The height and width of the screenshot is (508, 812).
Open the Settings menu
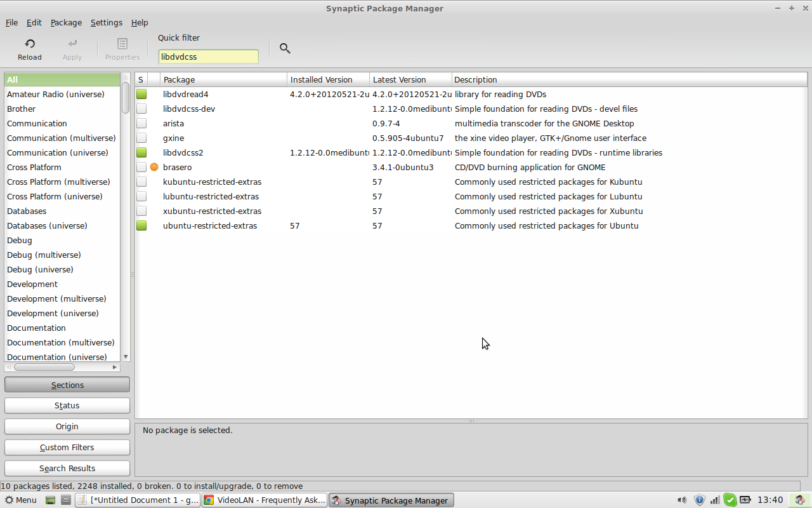(106, 22)
